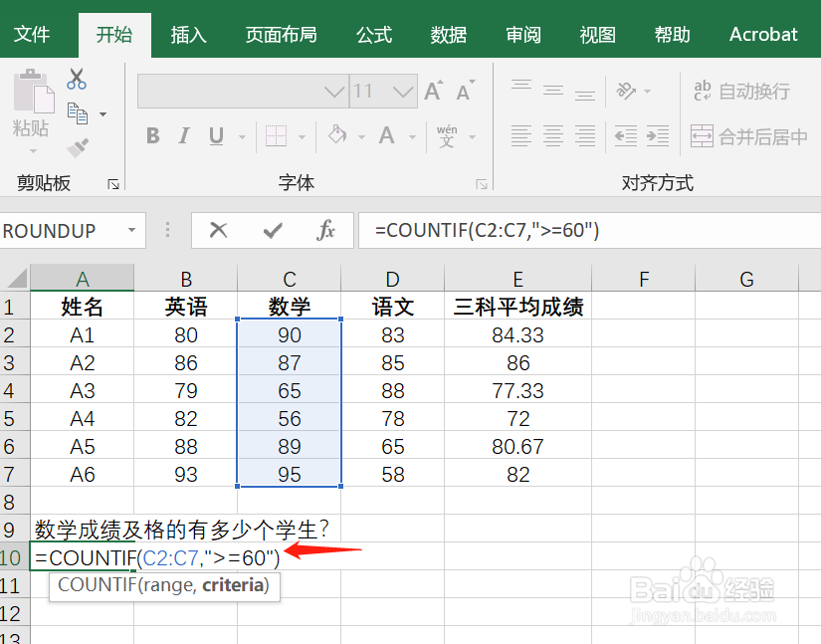
Task: Switch to the 帮助 Help tab
Action: (x=673, y=35)
